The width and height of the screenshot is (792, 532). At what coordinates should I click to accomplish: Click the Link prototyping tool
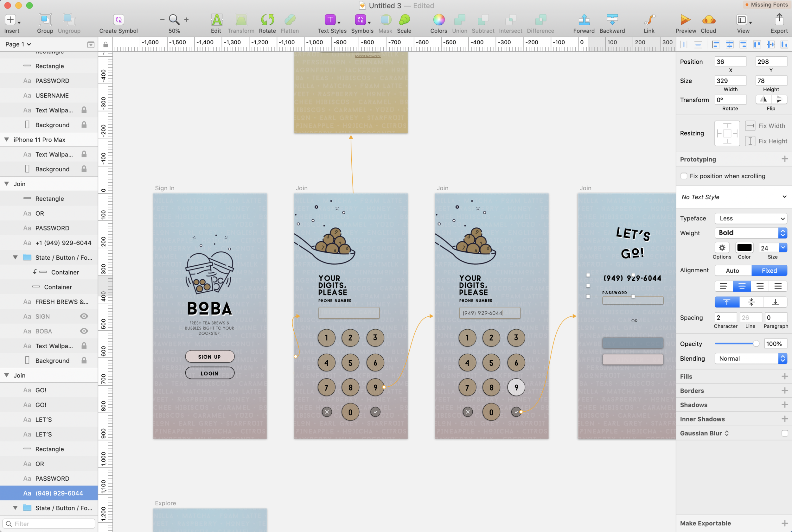point(649,20)
